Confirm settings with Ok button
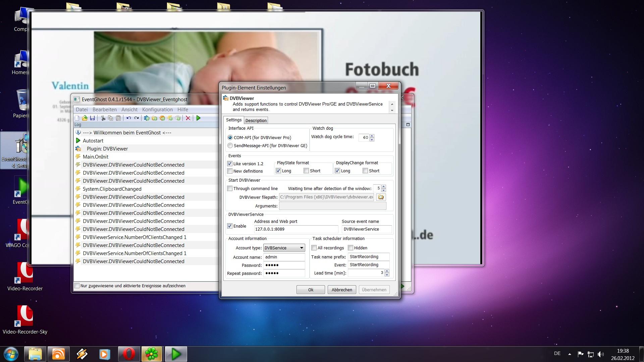644x362 pixels. [311, 290]
